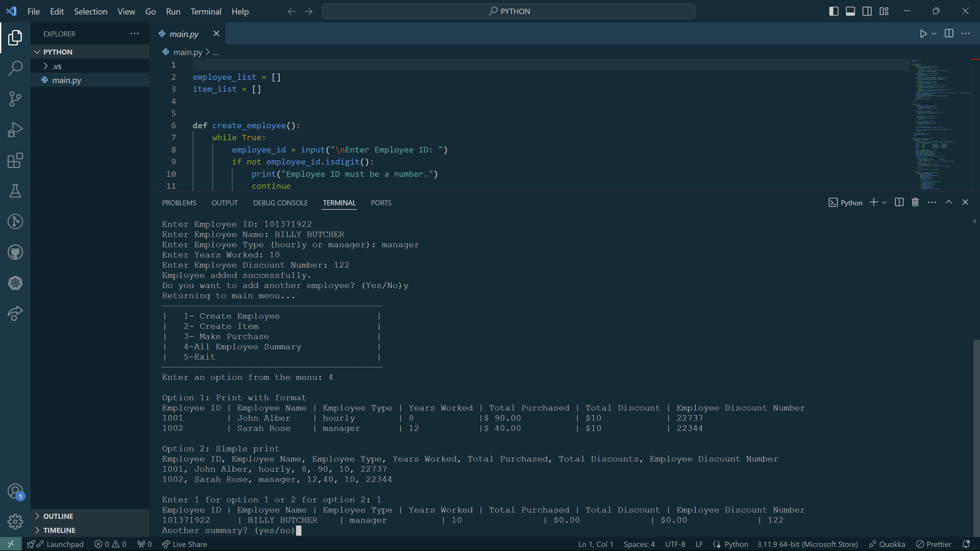Go back with navigation arrow
This screenshot has height=551, width=980.
click(x=292, y=11)
